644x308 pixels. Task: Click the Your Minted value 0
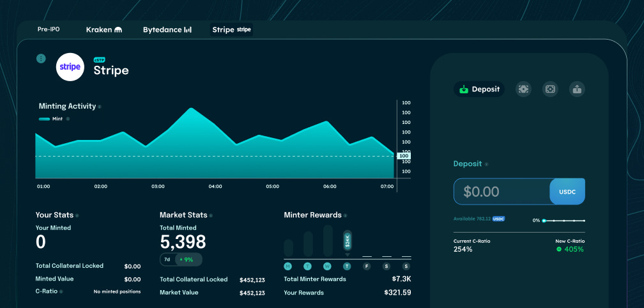point(41,242)
